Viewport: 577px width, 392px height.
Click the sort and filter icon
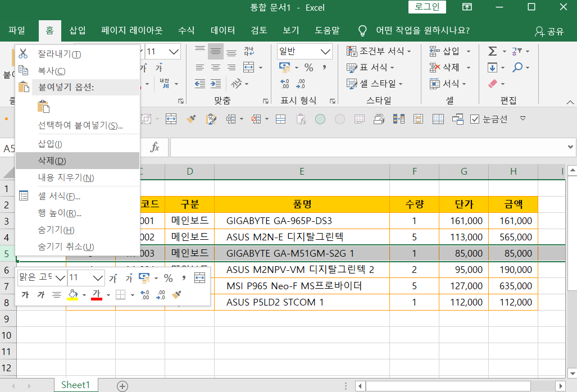click(x=517, y=51)
